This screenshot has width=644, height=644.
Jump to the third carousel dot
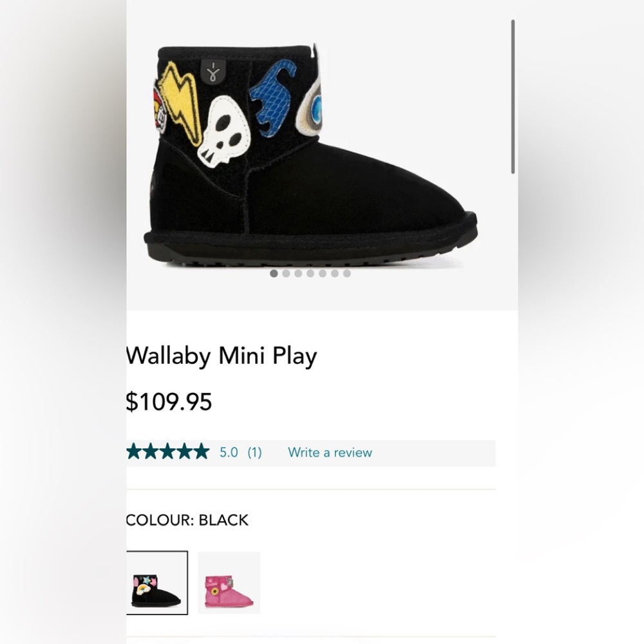click(x=298, y=274)
